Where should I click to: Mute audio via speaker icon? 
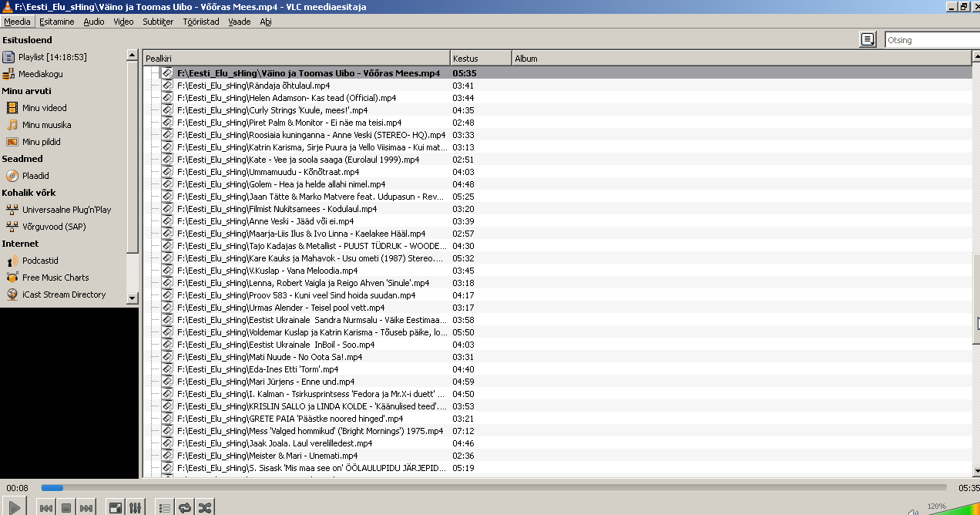pos(912,511)
